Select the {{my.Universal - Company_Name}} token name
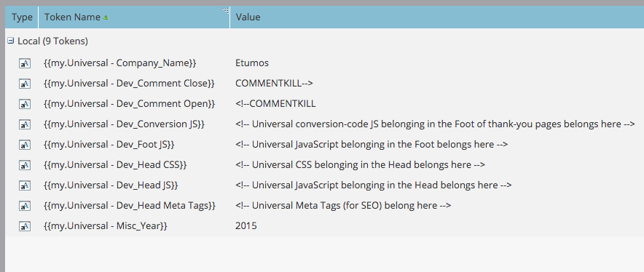 tap(120, 63)
